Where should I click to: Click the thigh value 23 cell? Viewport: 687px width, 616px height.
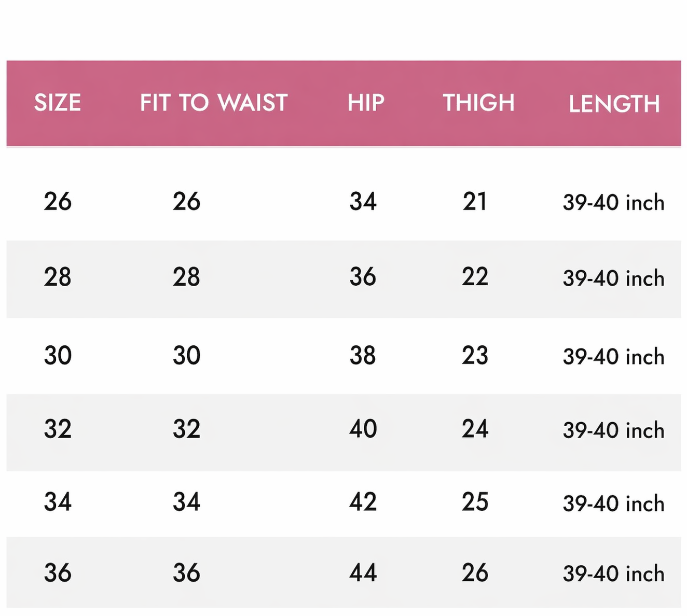coord(475,355)
